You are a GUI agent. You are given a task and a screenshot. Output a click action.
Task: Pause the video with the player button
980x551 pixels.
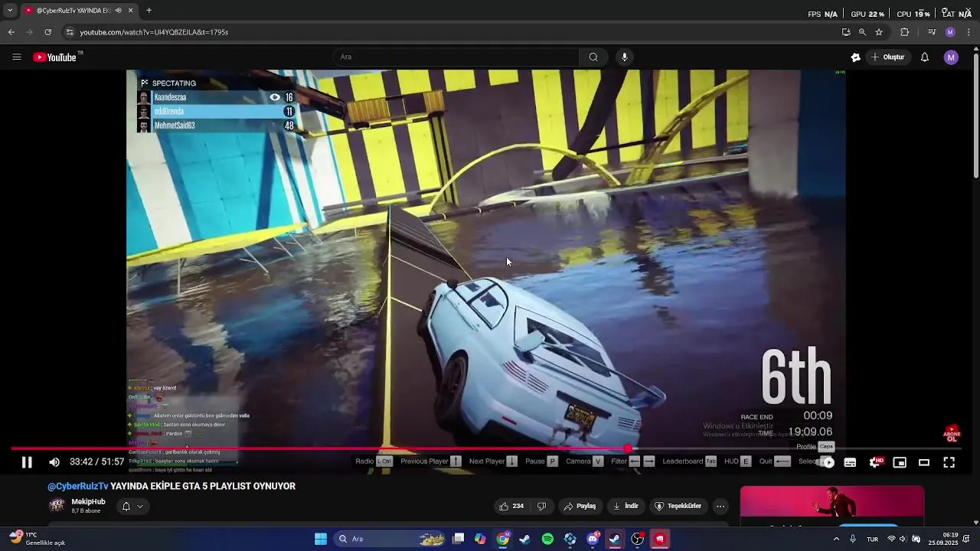(27, 462)
